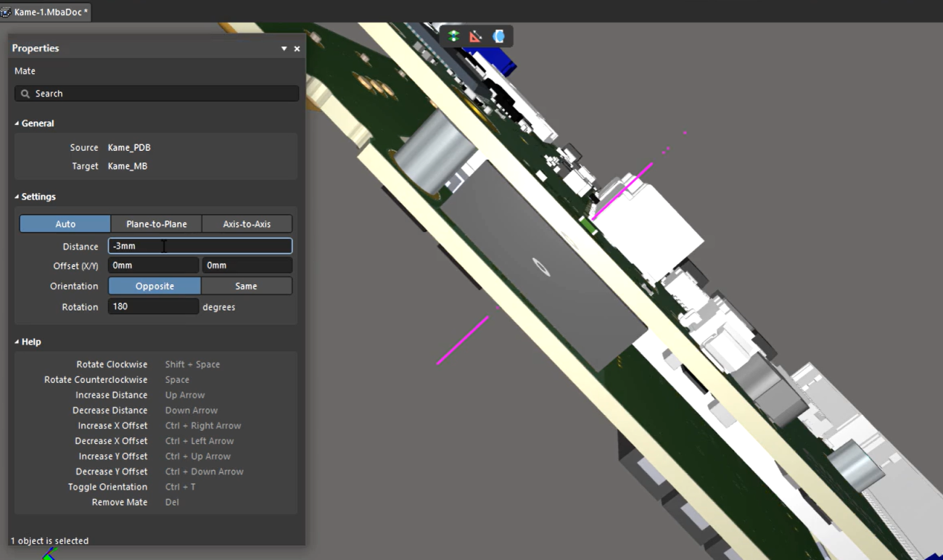Click the Offset X value field
This screenshot has height=560, width=943.
[153, 265]
